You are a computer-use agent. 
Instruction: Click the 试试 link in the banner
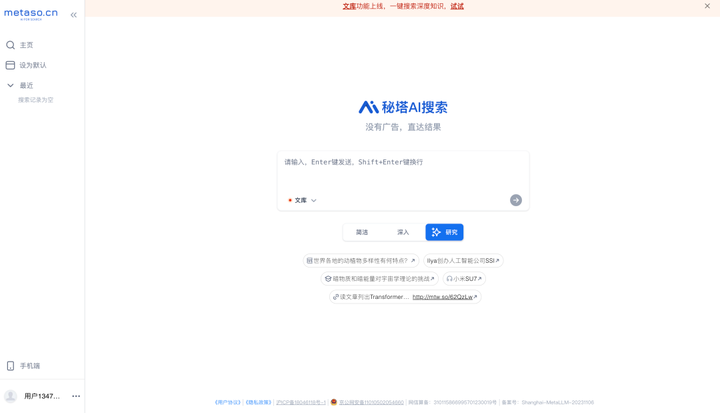click(457, 6)
